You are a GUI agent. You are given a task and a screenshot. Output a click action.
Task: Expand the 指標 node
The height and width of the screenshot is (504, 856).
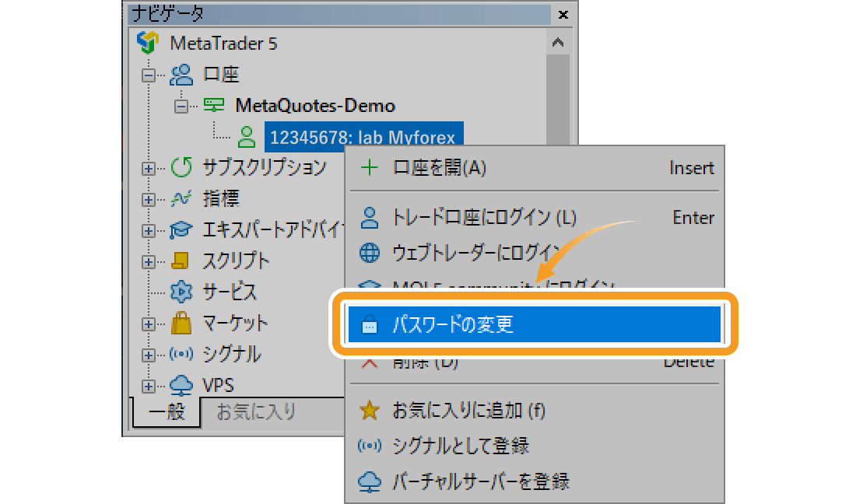pos(148,200)
